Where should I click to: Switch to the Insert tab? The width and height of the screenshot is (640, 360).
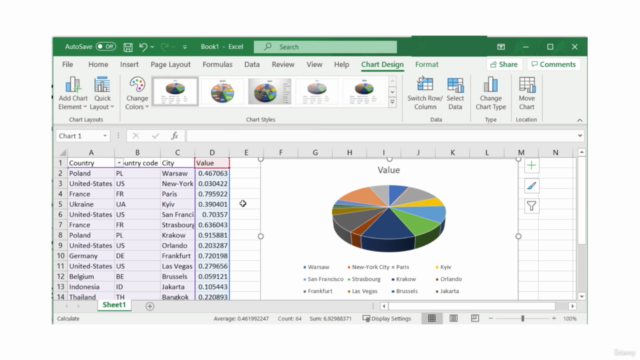129,64
